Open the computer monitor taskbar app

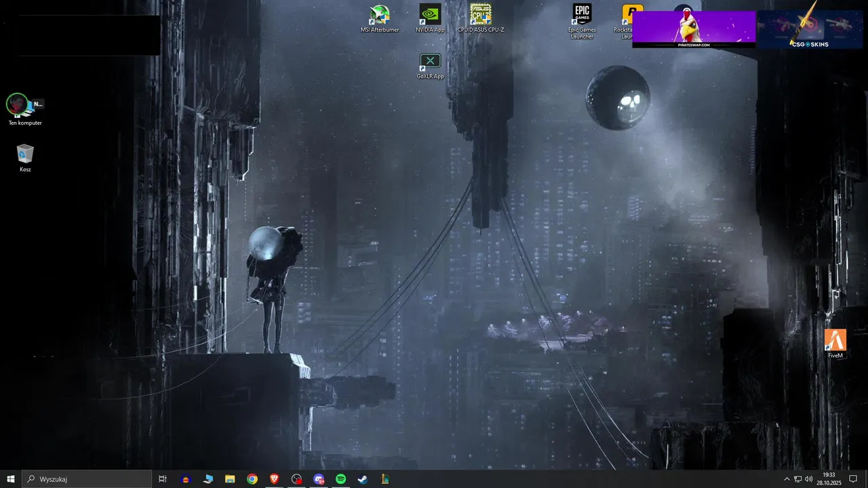coord(208,479)
